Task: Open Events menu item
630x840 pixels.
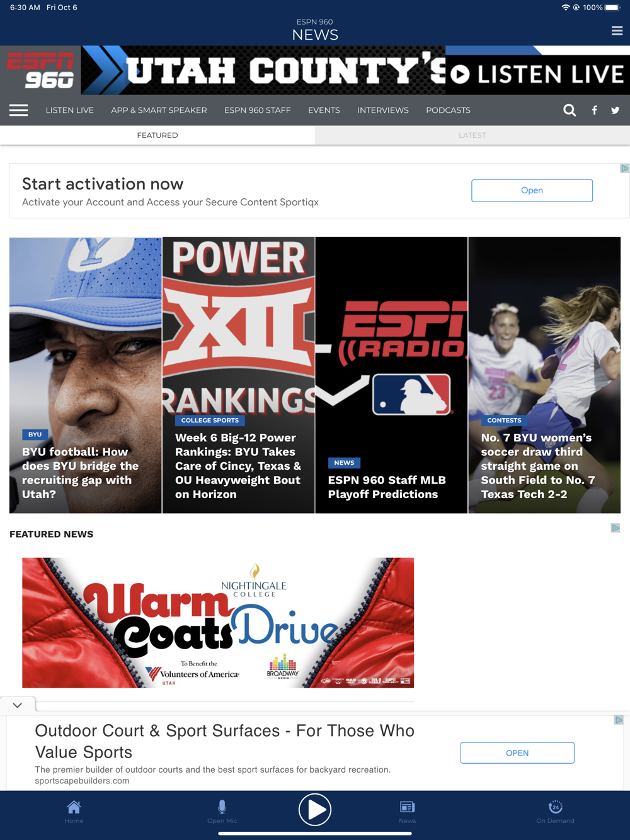Action: (x=324, y=110)
